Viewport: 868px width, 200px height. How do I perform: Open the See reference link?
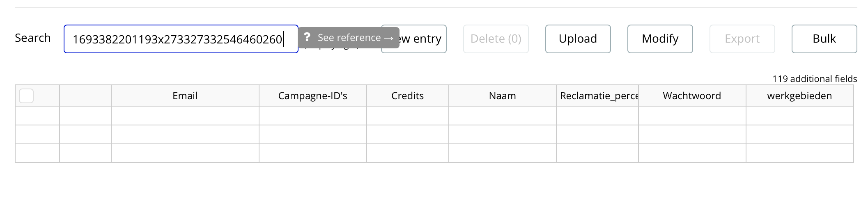point(355,38)
